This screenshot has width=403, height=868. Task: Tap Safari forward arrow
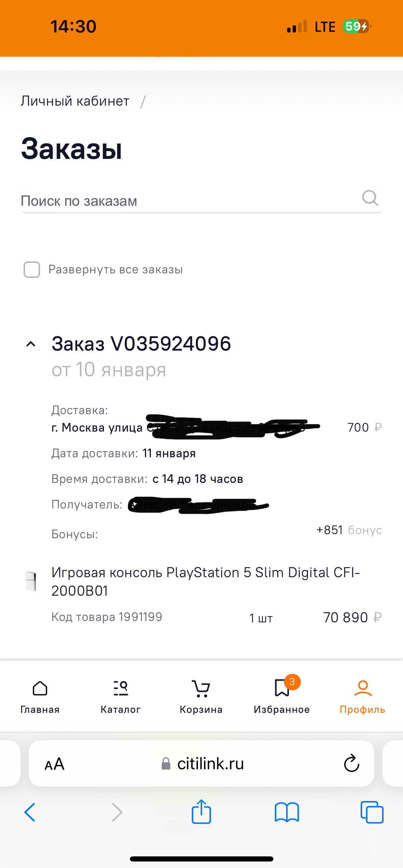click(x=117, y=812)
